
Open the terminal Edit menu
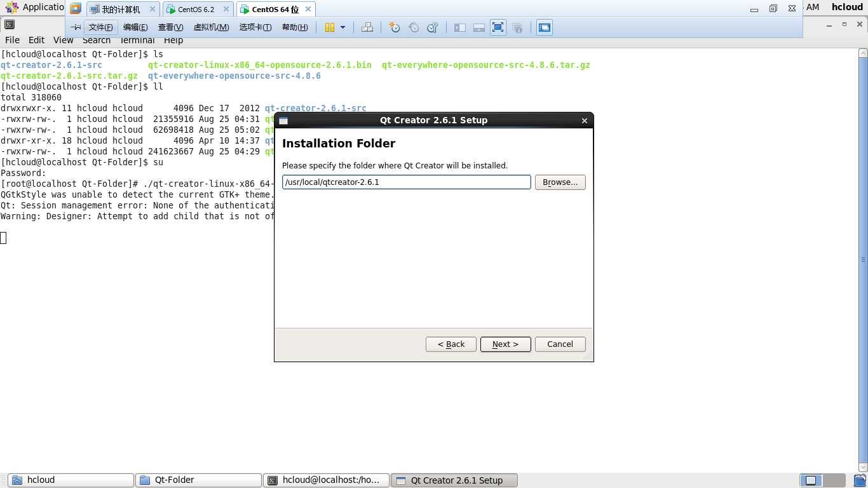[x=36, y=40]
